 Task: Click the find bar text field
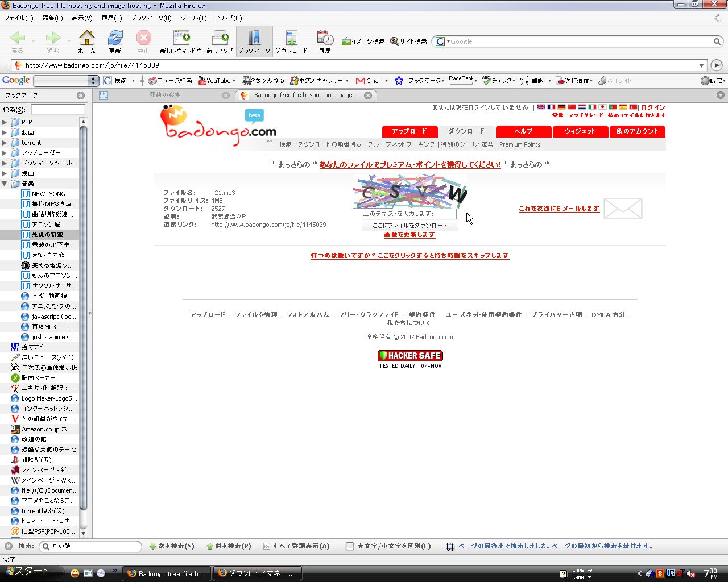[90, 546]
